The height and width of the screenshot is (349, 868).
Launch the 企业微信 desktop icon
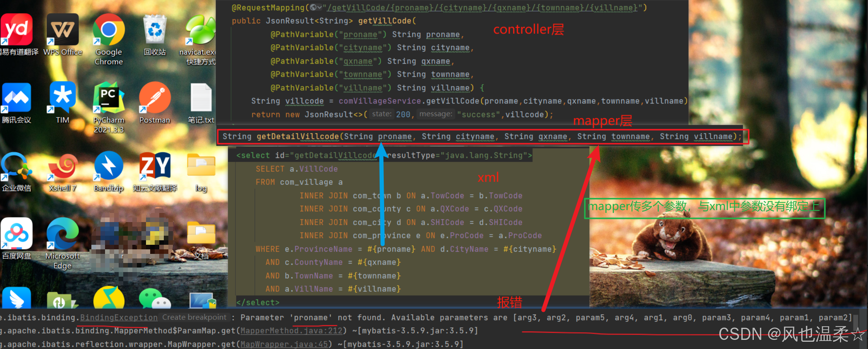click(x=16, y=166)
